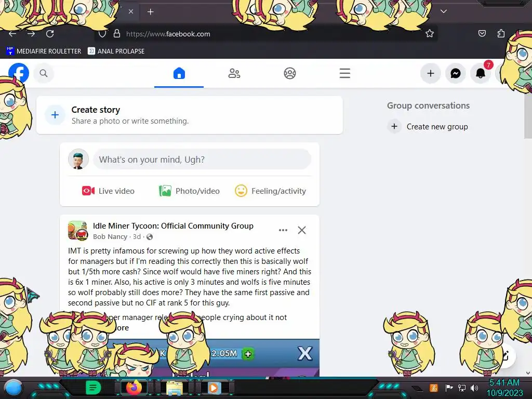The height and width of the screenshot is (399, 532).
Task: Click the volume speaker tray icon
Action: (474, 388)
